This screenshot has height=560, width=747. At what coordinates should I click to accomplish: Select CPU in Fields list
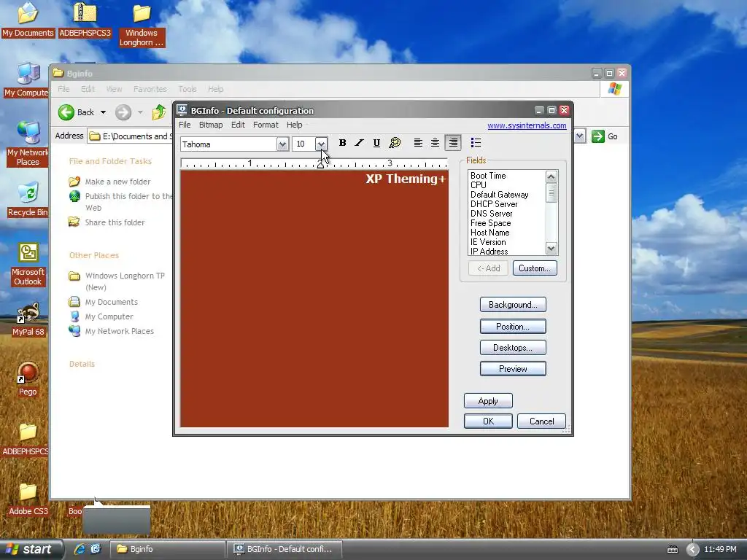pyautogui.click(x=479, y=185)
